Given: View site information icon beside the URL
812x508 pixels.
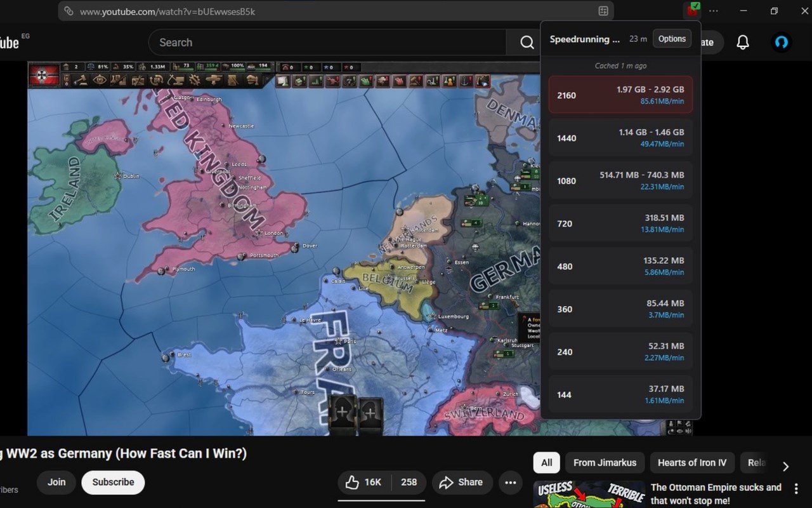Looking at the screenshot, I should [x=69, y=11].
